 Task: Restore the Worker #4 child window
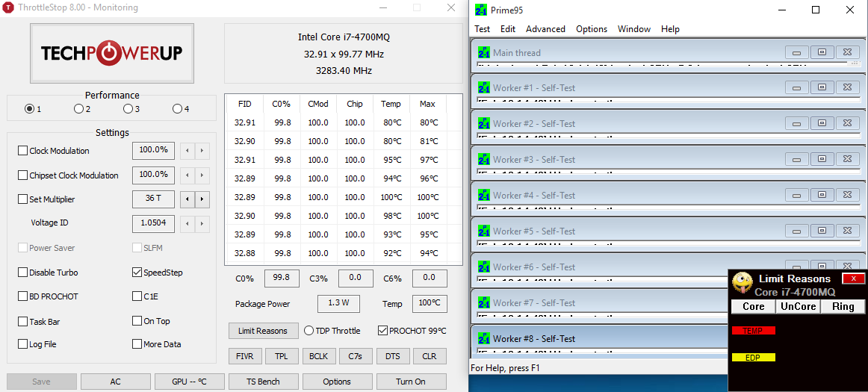(x=822, y=195)
